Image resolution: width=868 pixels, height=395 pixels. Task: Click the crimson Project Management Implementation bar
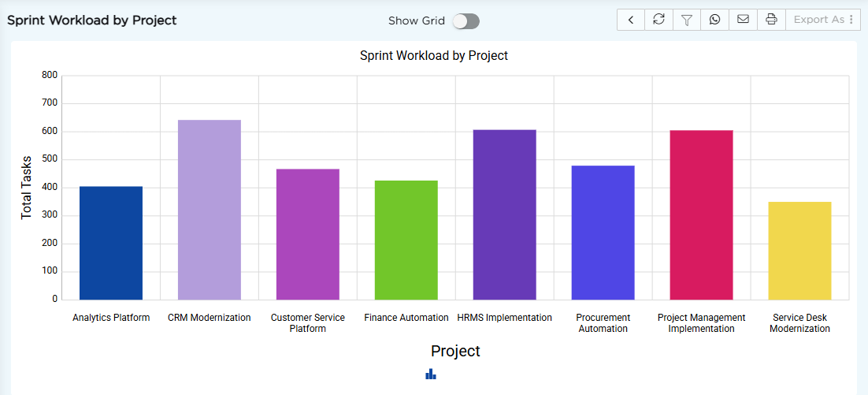tap(701, 215)
